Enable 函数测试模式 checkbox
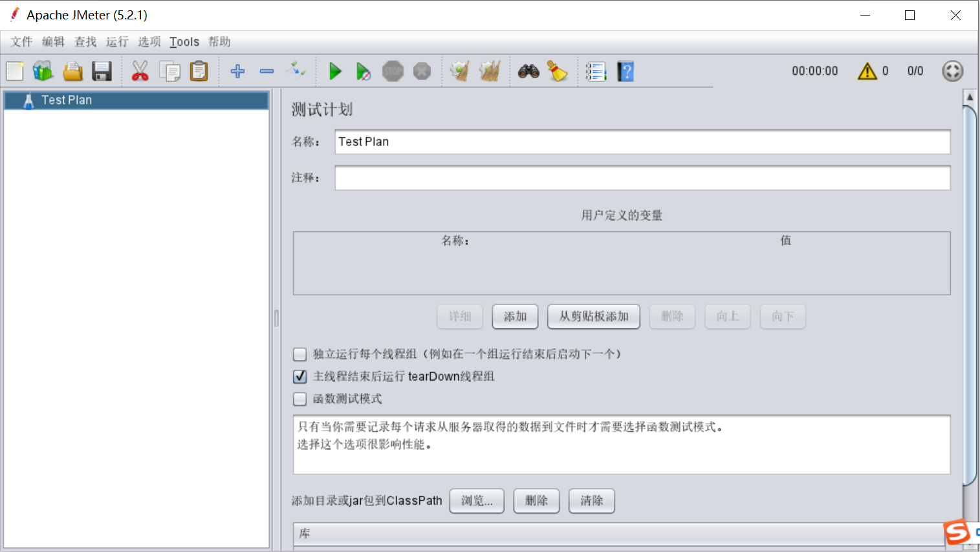 point(299,399)
